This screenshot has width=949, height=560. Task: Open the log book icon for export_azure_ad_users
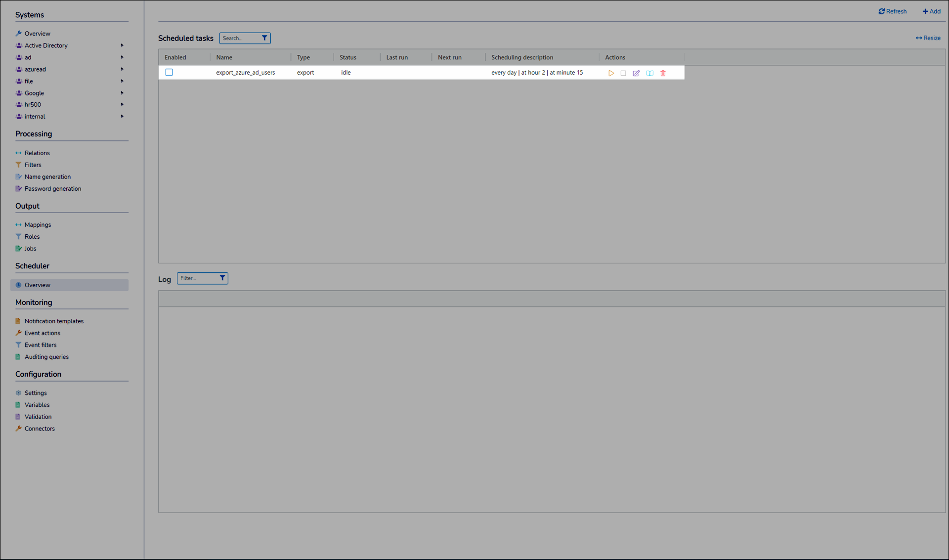pyautogui.click(x=649, y=73)
